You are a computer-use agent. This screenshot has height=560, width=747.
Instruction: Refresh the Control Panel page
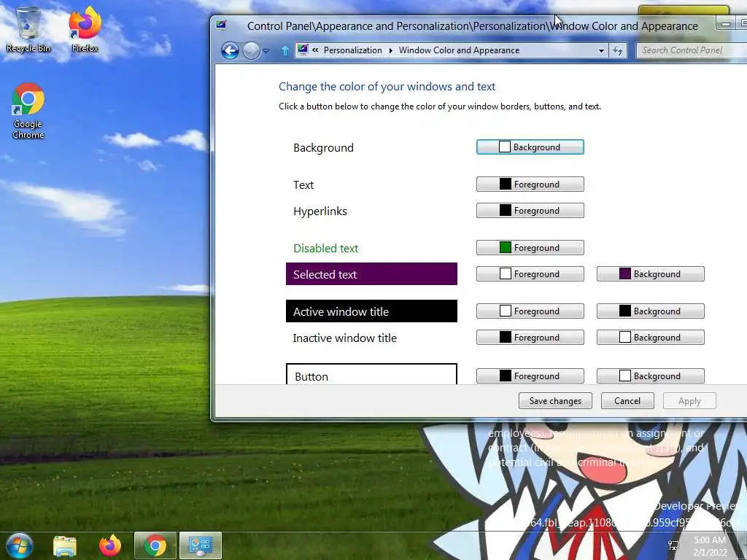618,50
